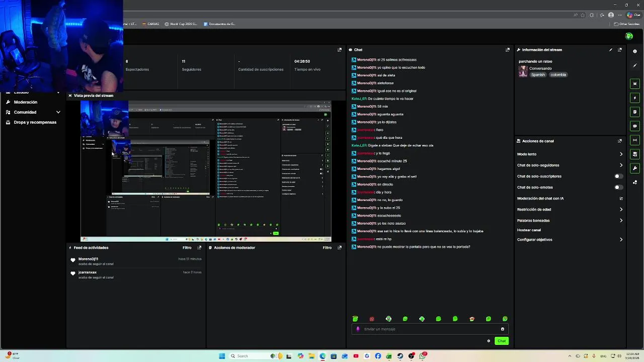The image size is (644, 362).
Task: Expand Restricción de edad options
Action: click(621, 209)
